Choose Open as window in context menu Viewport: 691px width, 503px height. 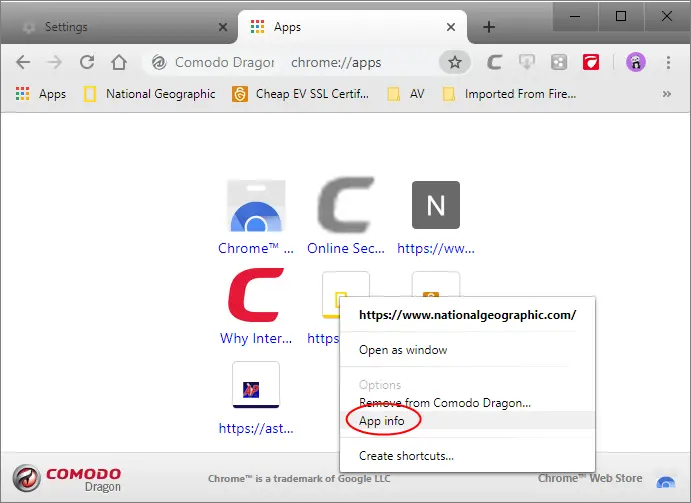468,350
